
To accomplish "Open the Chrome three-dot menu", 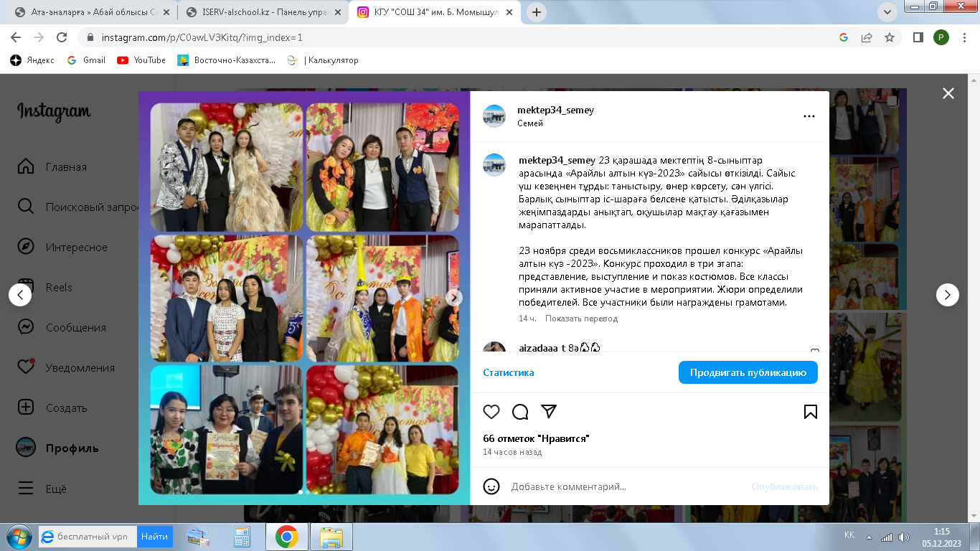I will click(963, 37).
